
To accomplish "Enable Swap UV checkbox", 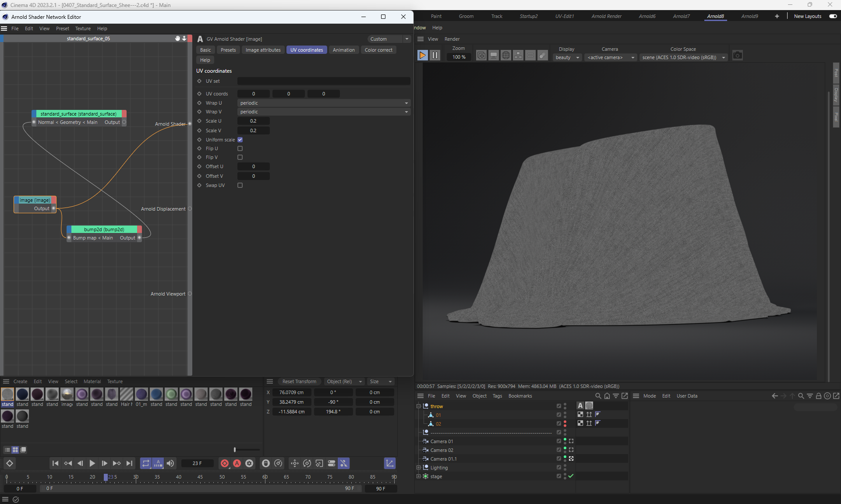I will (x=240, y=185).
